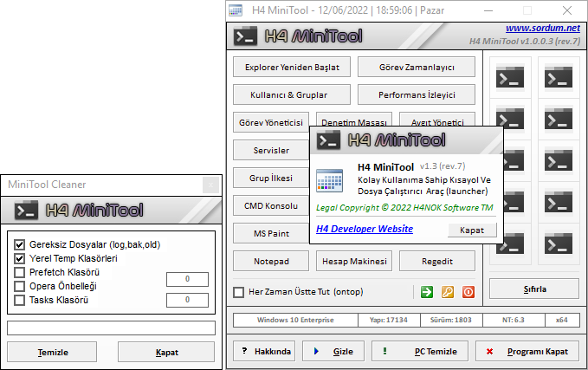The width and height of the screenshot is (588, 370).
Task: Click the Cleaner progress bar
Action: pos(111,328)
